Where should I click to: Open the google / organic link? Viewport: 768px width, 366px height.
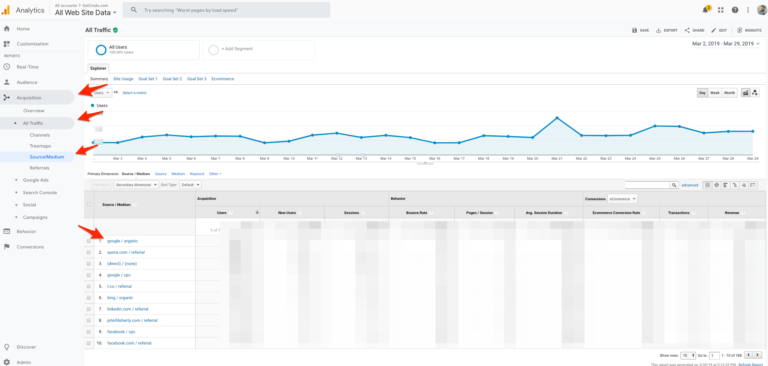pyautogui.click(x=122, y=241)
